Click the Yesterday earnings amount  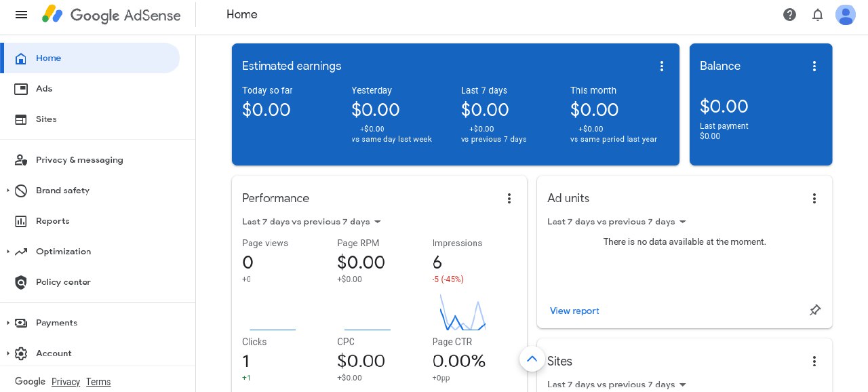[x=376, y=109]
